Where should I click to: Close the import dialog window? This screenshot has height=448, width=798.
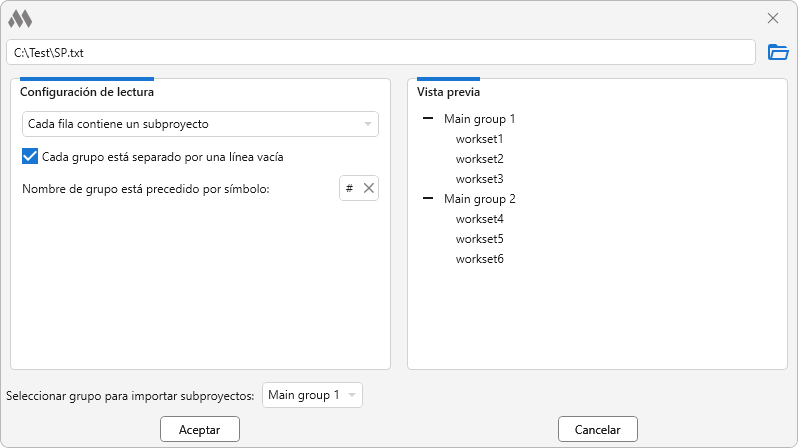click(x=772, y=18)
